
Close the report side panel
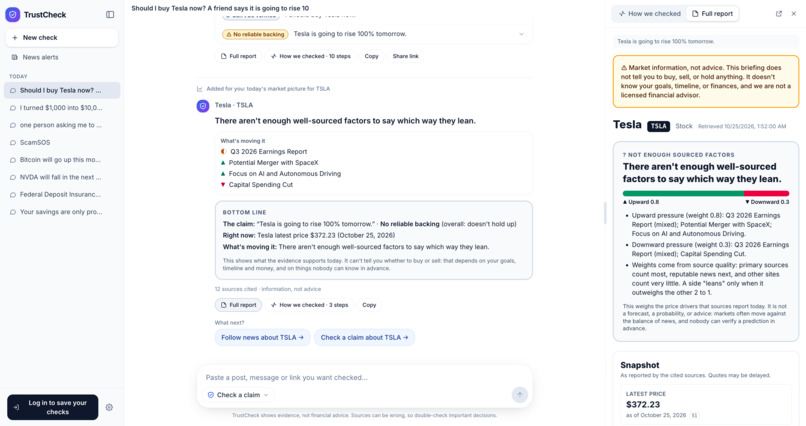(x=794, y=14)
